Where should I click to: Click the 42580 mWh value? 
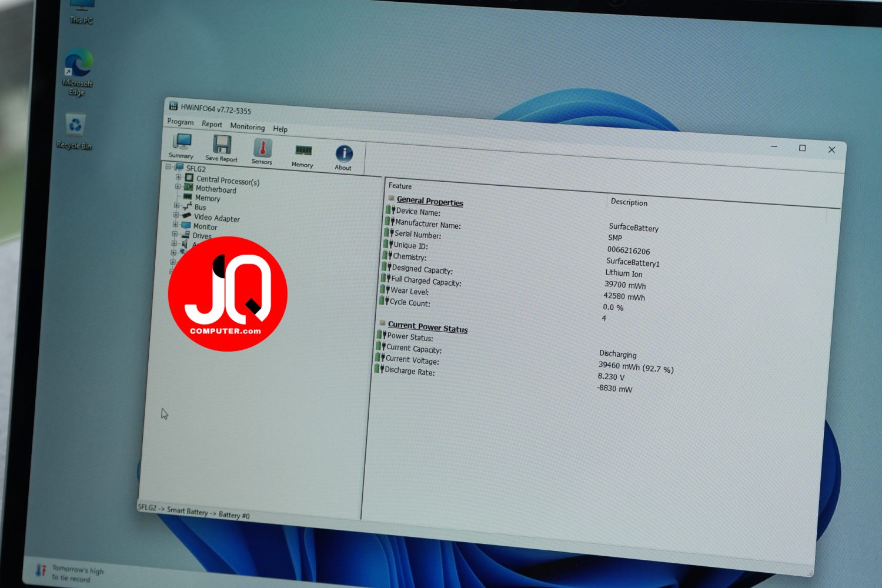pyautogui.click(x=624, y=296)
